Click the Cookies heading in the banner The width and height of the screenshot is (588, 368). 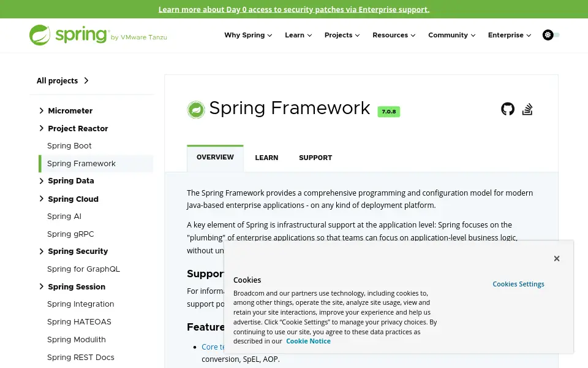(x=247, y=280)
